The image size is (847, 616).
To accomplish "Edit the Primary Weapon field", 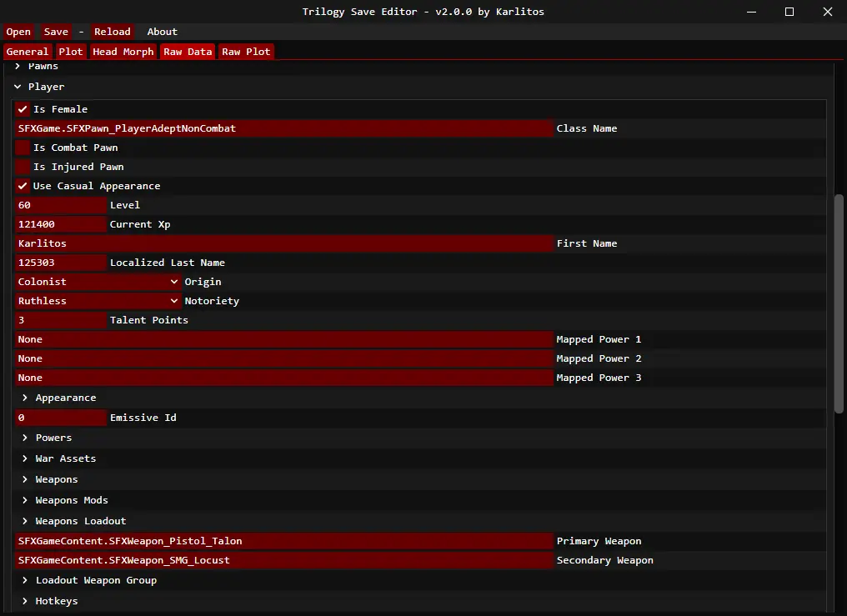I will pyautogui.click(x=284, y=541).
